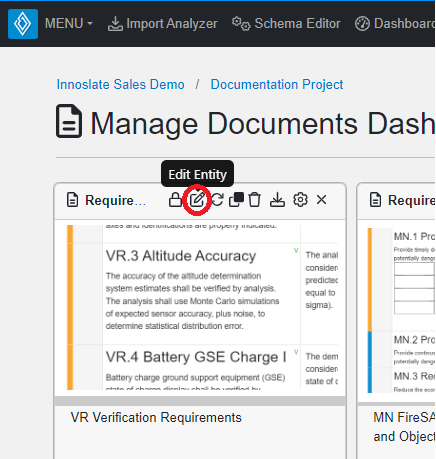Click the VR card preview thumbnail
436x459 pixels.
click(x=202, y=307)
